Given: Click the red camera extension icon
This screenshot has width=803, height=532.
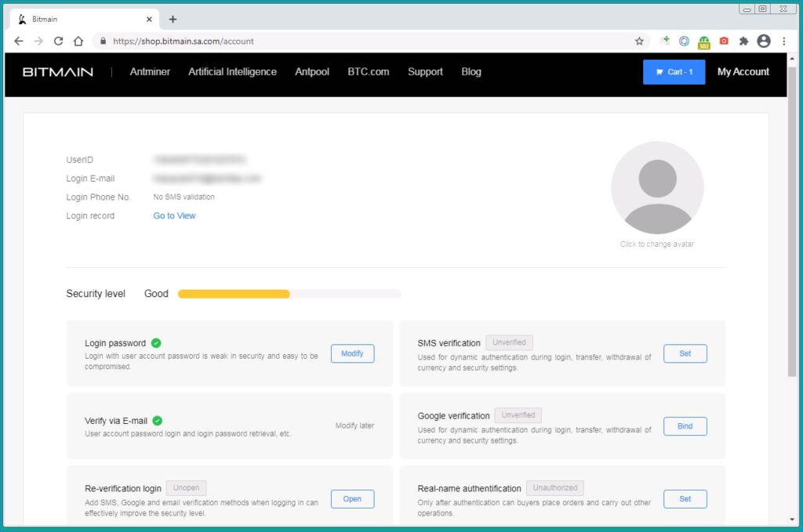Looking at the screenshot, I should 724,41.
